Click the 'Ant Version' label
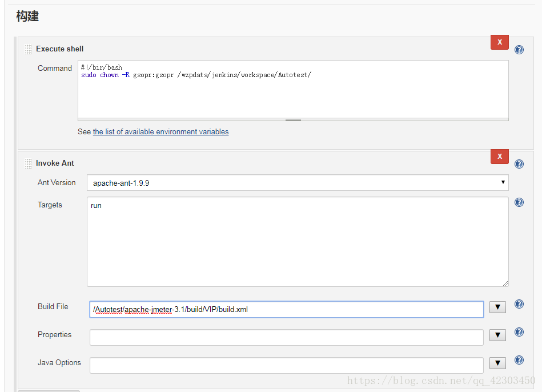 tap(57, 182)
